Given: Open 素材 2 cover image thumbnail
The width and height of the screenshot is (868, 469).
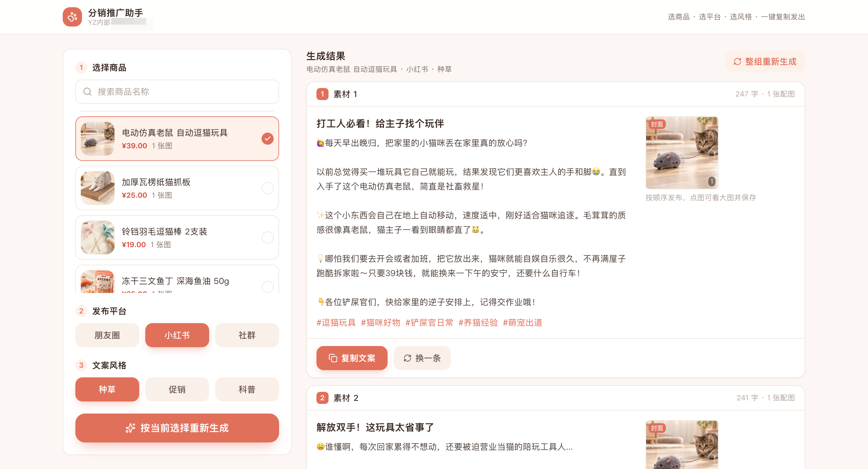Looking at the screenshot, I should pos(682,445).
